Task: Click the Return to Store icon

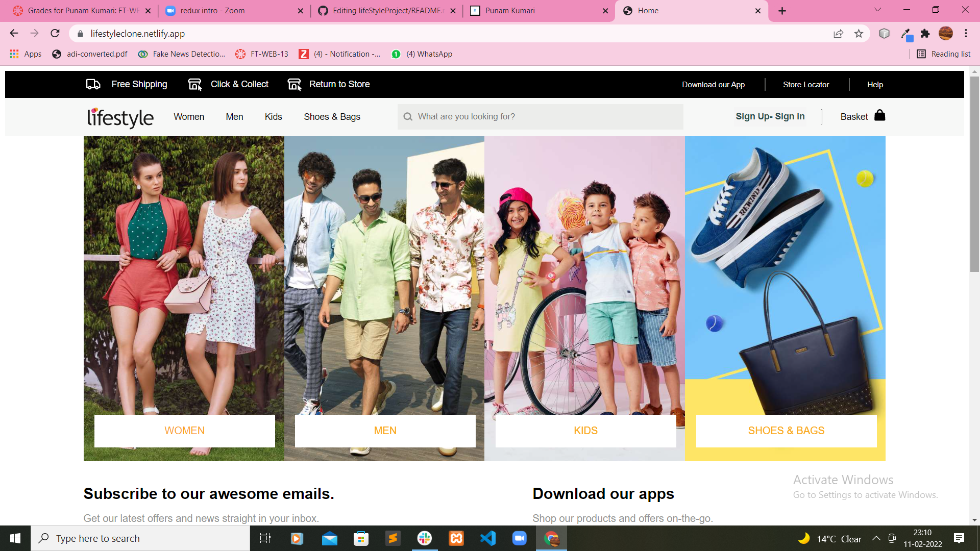Action: pyautogui.click(x=295, y=84)
